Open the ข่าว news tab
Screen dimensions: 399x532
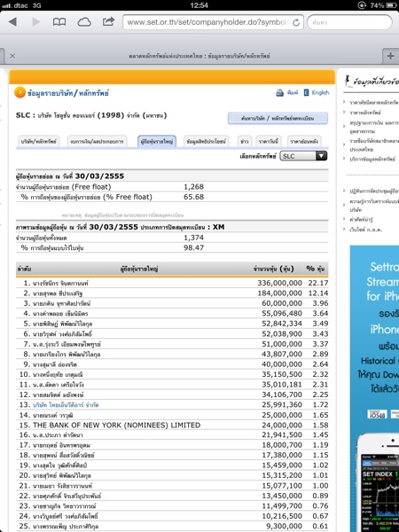(245, 141)
